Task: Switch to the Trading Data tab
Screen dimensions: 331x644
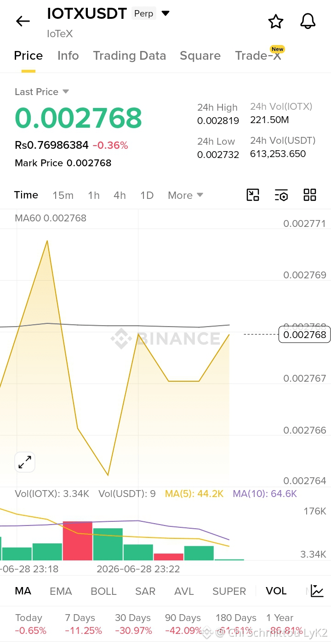Action: tap(129, 56)
